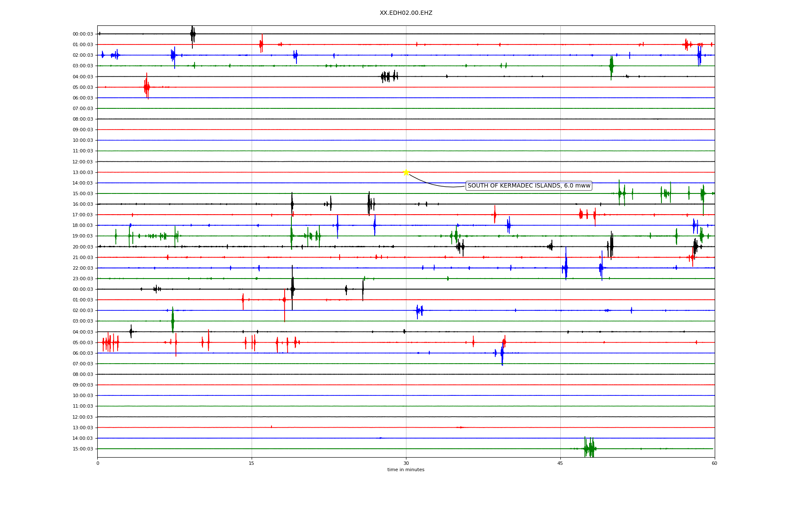Click the 22:00:03 time label
This screenshot has width=812, height=508.
[83, 268]
